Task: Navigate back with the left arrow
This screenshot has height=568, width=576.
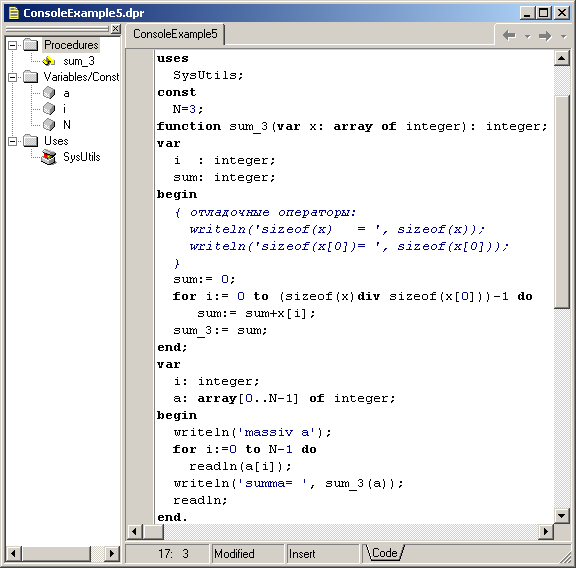Action: 510,36
